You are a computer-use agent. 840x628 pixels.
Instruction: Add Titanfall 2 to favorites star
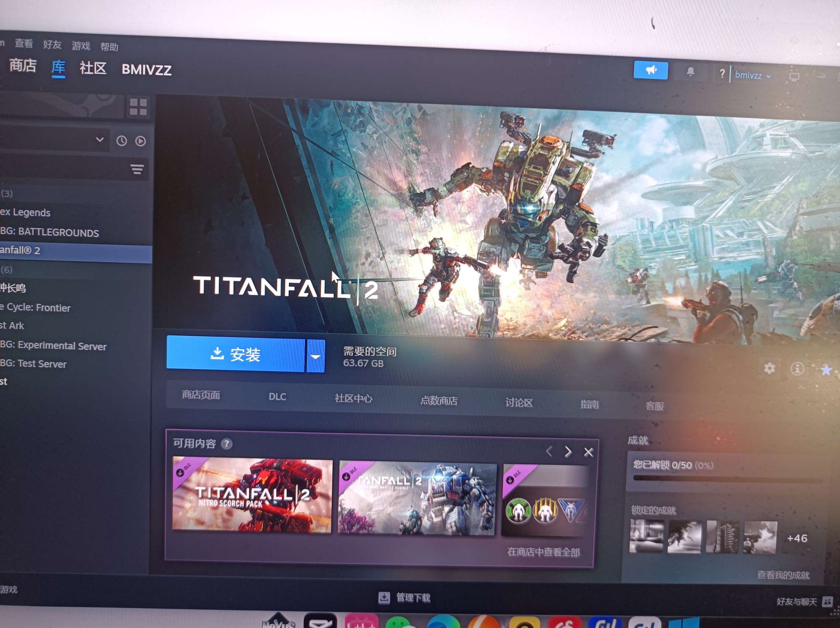[x=826, y=370]
